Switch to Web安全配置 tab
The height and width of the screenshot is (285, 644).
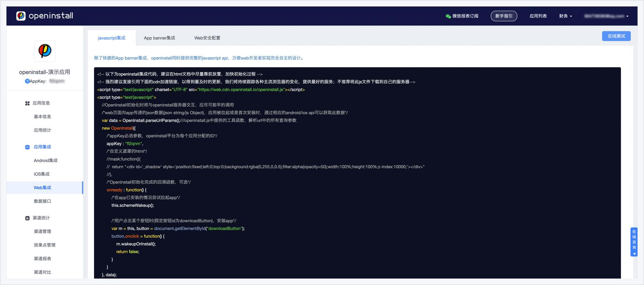coord(207,38)
